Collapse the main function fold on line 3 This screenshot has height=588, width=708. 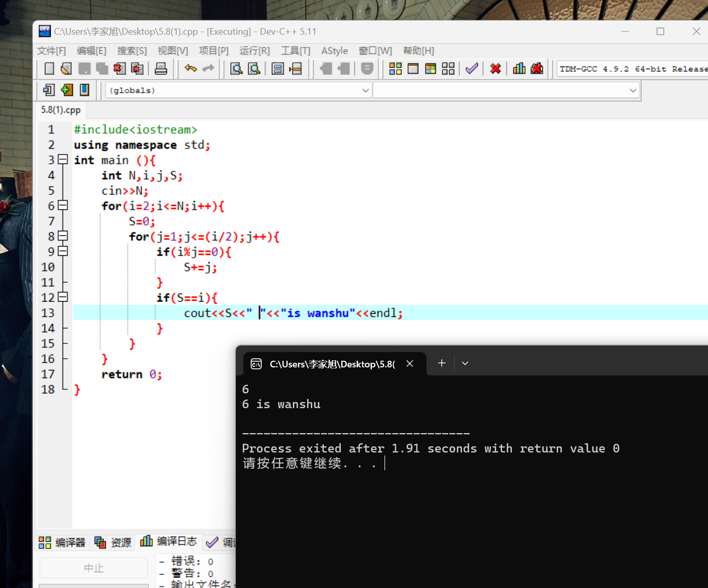coord(63,159)
